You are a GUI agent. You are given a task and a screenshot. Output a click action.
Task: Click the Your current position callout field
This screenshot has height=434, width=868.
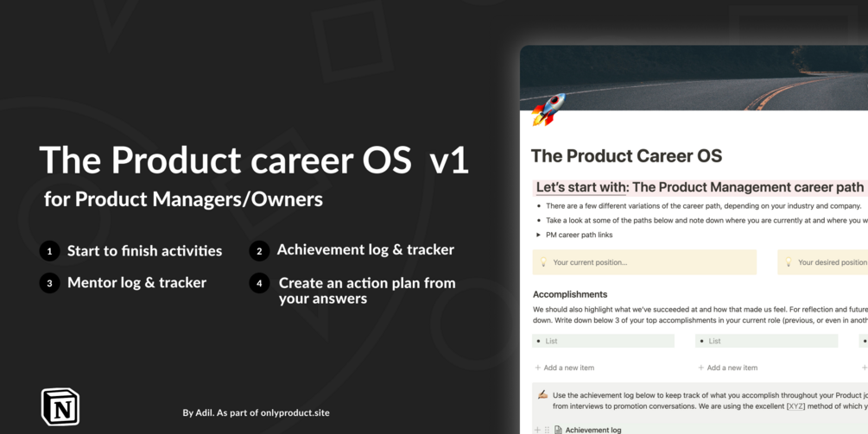pos(643,262)
